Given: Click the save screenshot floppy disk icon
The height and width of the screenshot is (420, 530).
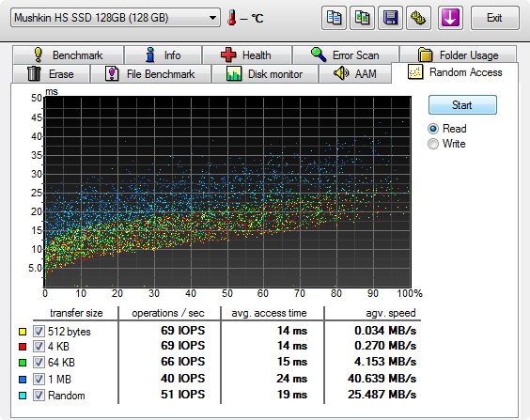Looking at the screenshot, I should coord(390,18).
